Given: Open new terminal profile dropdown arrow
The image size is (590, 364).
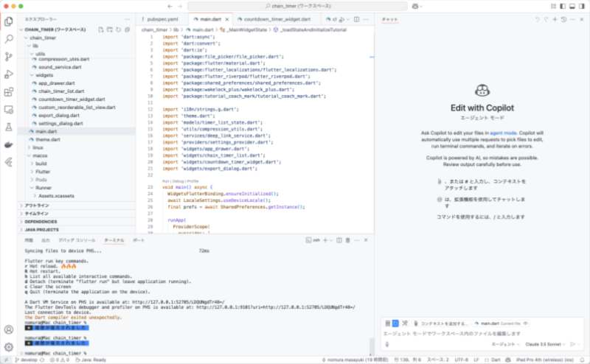Looking at the screenshot, I should pos(331,240).
